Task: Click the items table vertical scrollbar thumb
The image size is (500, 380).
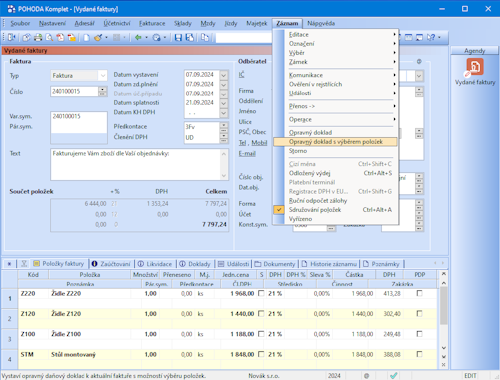Action: pyautogui.click(x=443, y=306)
